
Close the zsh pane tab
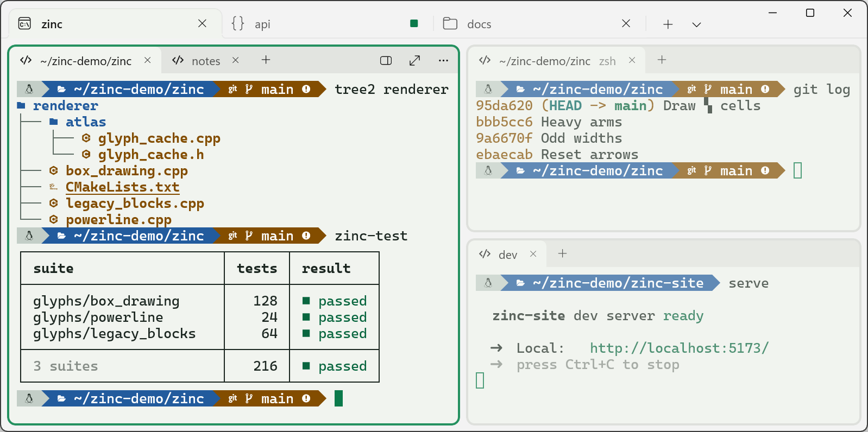tap(632, 60)
